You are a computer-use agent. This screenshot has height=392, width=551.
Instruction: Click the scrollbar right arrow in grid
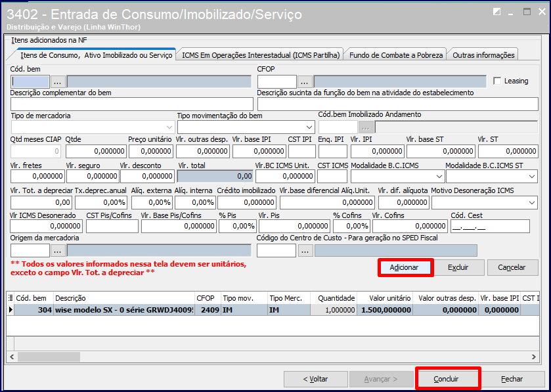[x=534, y=357]
